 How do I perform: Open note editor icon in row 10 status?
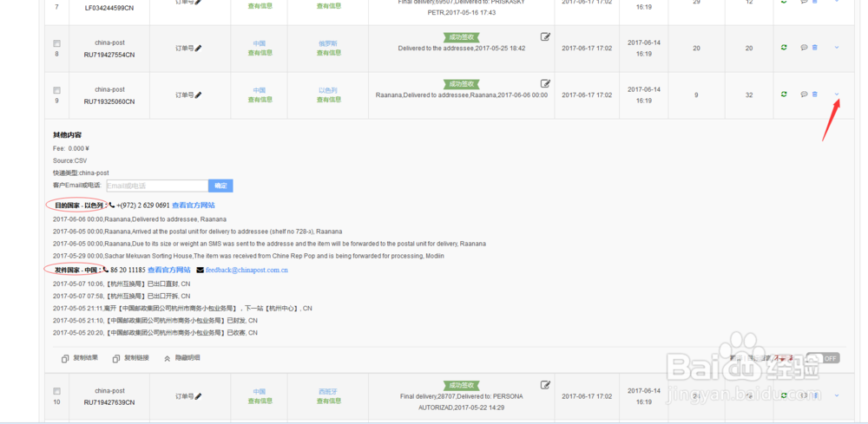point(545,385)
